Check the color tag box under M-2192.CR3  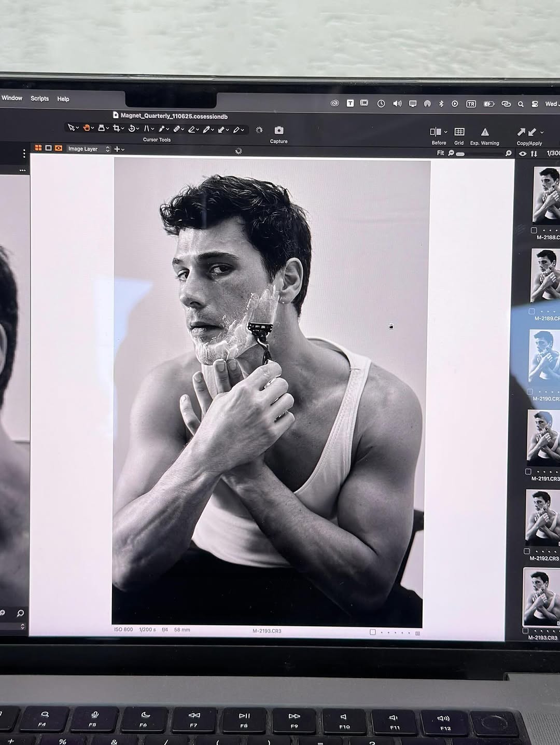(527, 551)
